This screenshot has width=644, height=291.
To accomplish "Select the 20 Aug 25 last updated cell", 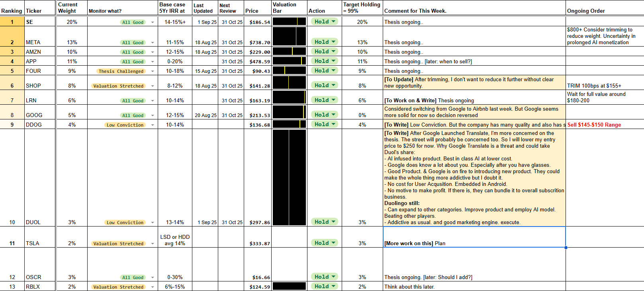I will [x=205, y=112].
